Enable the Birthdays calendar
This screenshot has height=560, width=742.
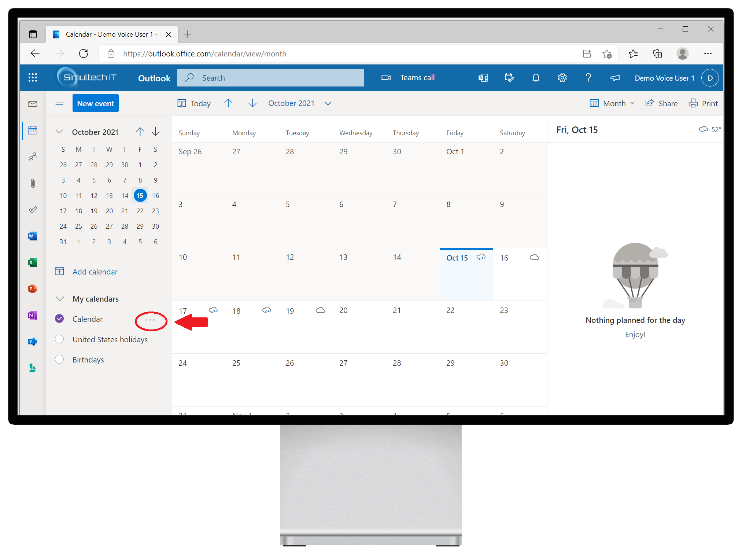point(59,359)
